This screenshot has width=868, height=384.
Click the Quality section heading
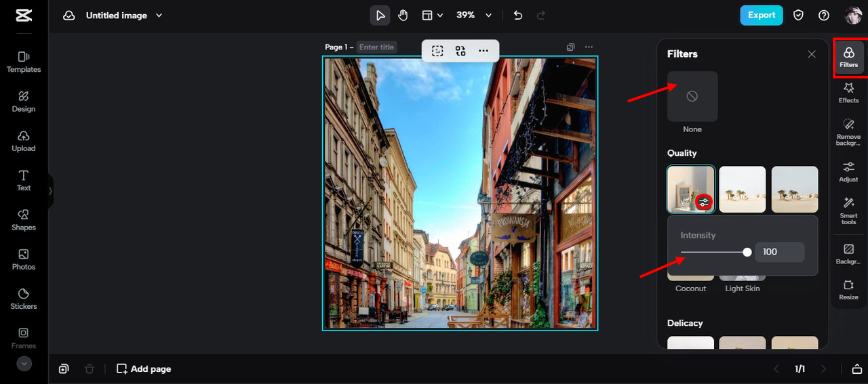tap(682, 153)
